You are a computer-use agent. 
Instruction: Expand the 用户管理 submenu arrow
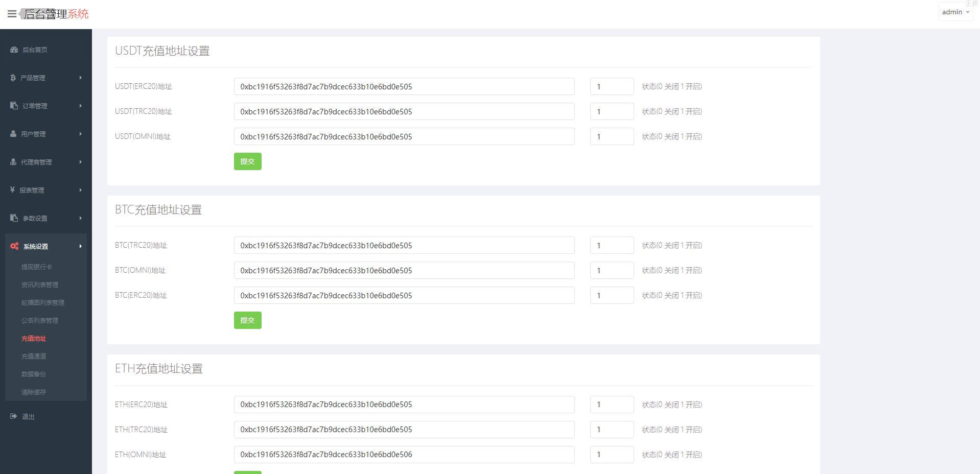(81, 134)
